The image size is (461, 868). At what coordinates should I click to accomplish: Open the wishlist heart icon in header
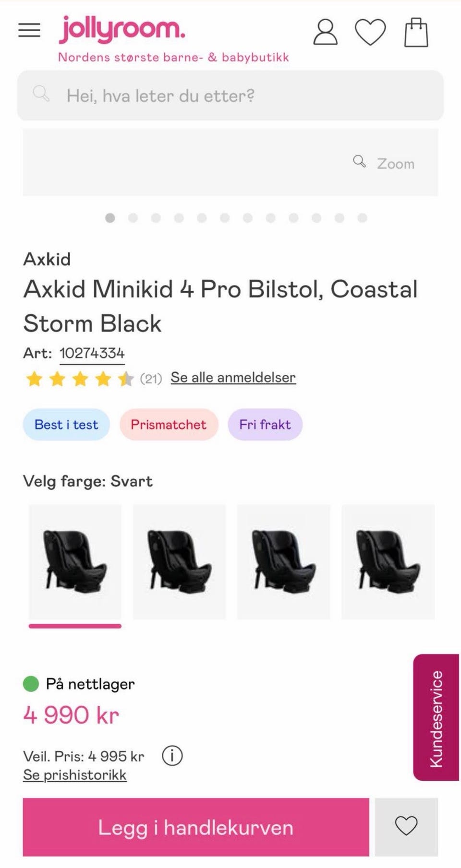coord(370,32)
